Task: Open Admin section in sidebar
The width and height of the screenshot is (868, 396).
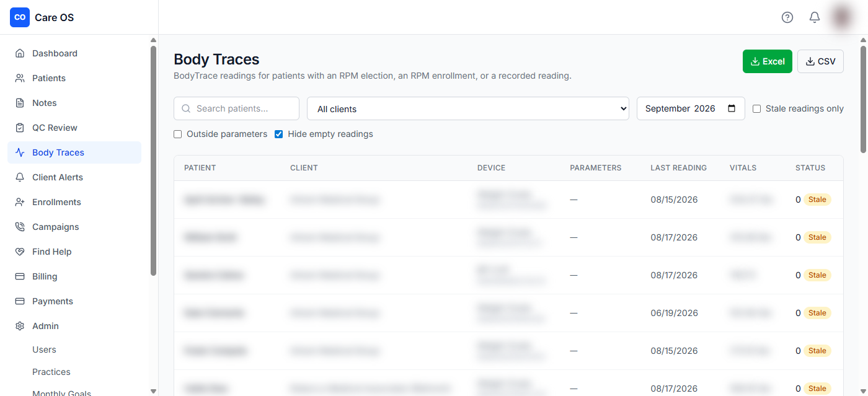Action: (74, 326)
